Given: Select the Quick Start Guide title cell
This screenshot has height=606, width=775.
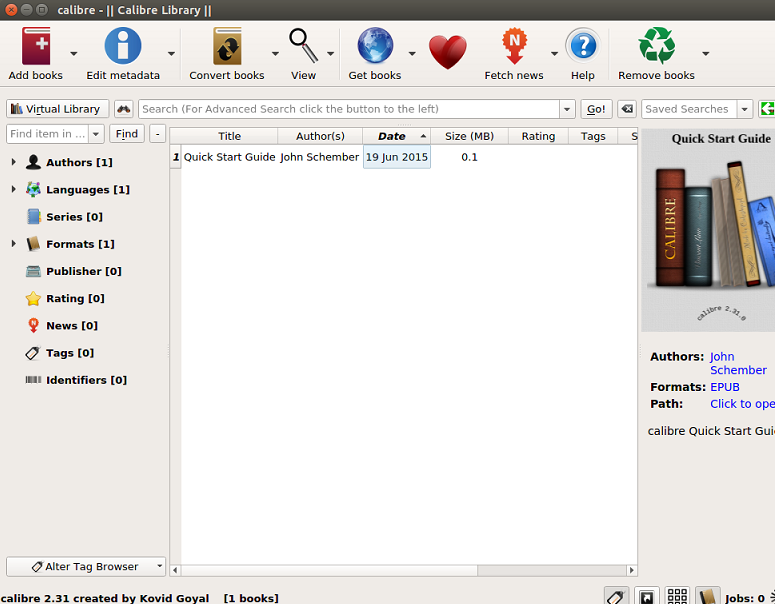Looking at the screenshot, I should click(x=229, y=157).
